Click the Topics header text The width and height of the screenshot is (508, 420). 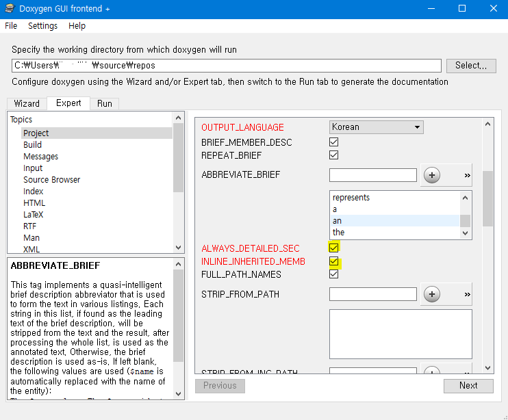(21, 120)
